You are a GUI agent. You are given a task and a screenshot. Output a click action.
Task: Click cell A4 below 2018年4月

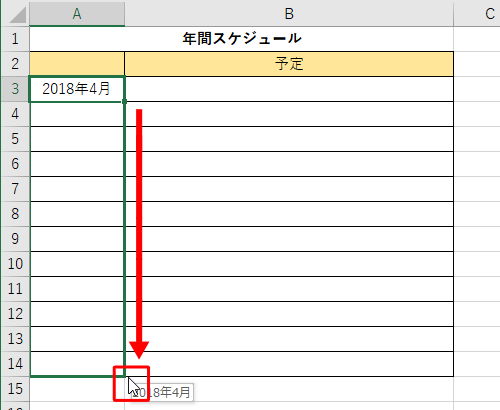click(x=77, y=114)
